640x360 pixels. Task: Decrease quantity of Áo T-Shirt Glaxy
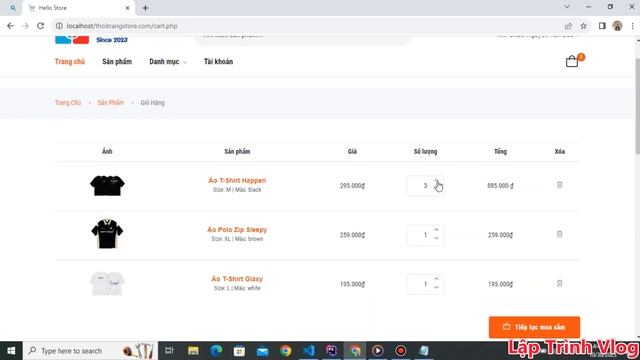[436, 288]
